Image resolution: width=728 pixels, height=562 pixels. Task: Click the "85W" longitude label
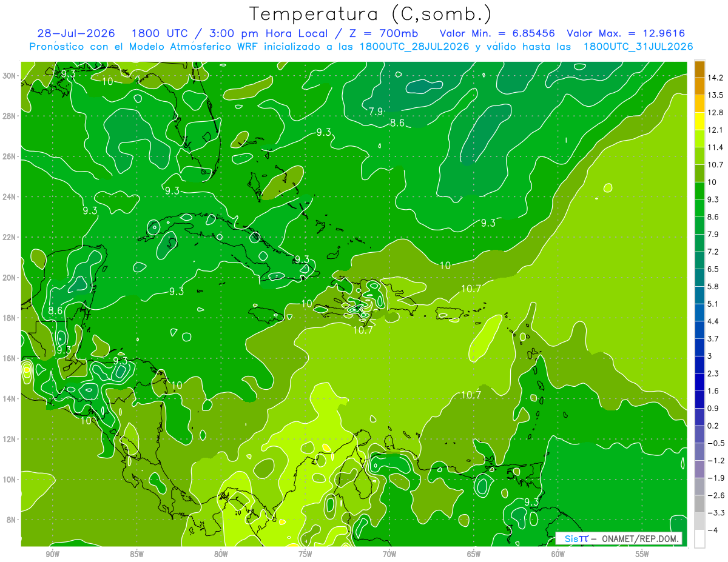[x=136, y=554]
